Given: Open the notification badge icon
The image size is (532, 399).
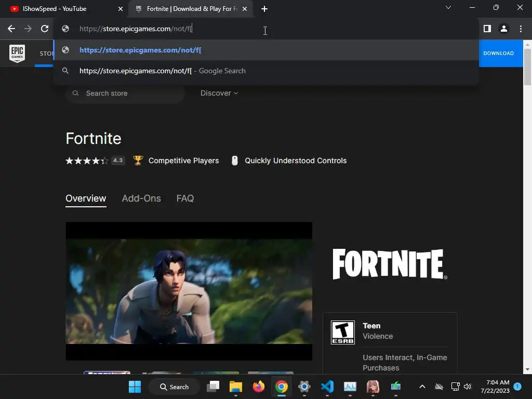Looking at the screenshot, I should pyautogui.click(x=517, y=387).
